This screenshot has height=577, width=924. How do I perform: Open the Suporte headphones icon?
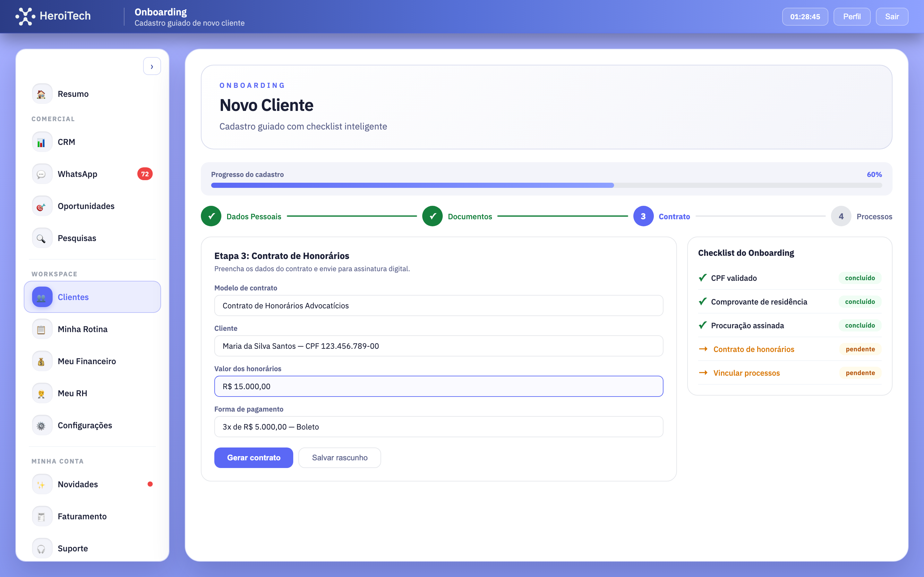[42, 548]
